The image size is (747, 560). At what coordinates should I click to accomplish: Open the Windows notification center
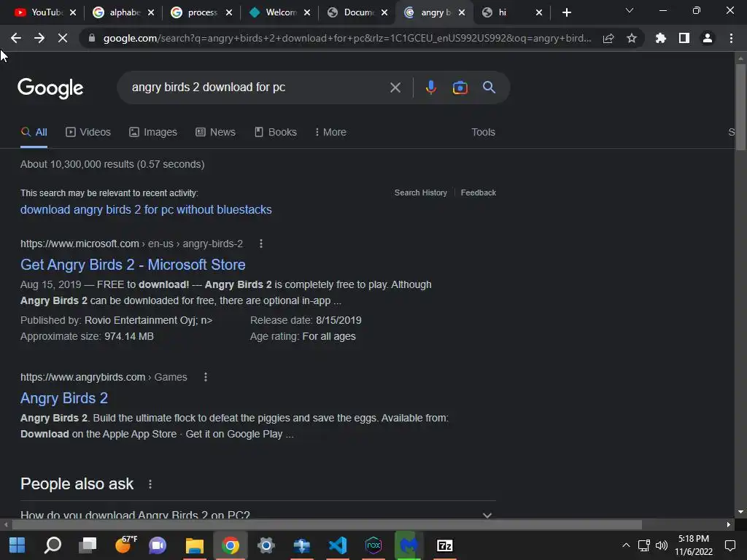coord(729,545)
